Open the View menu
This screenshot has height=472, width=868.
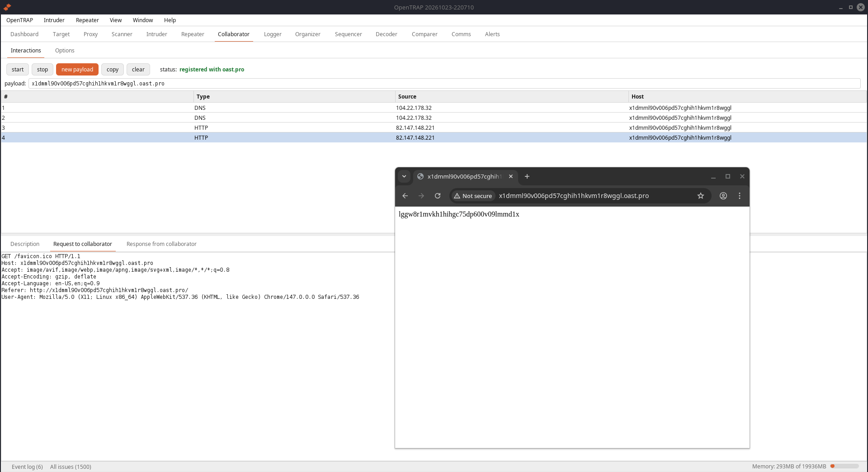click(x=116, y=20)
